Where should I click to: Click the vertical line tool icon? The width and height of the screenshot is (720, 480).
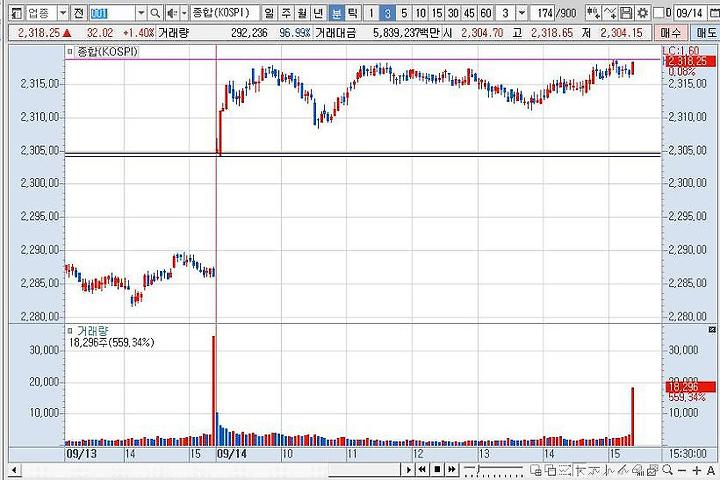(x=610, y=470)
